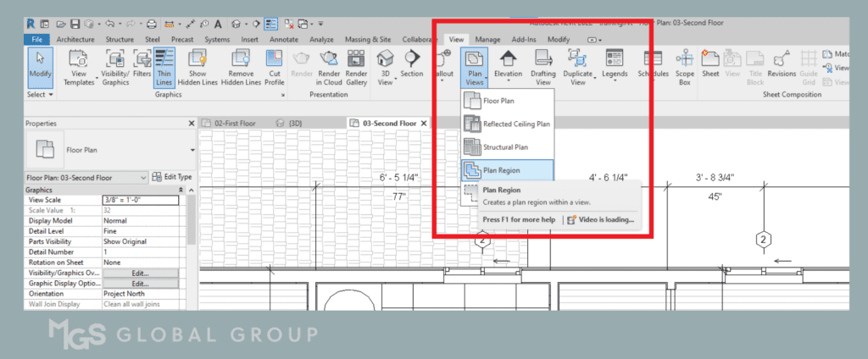Click Edit button for Visibility/Graphics Overrides

point(140,273)
